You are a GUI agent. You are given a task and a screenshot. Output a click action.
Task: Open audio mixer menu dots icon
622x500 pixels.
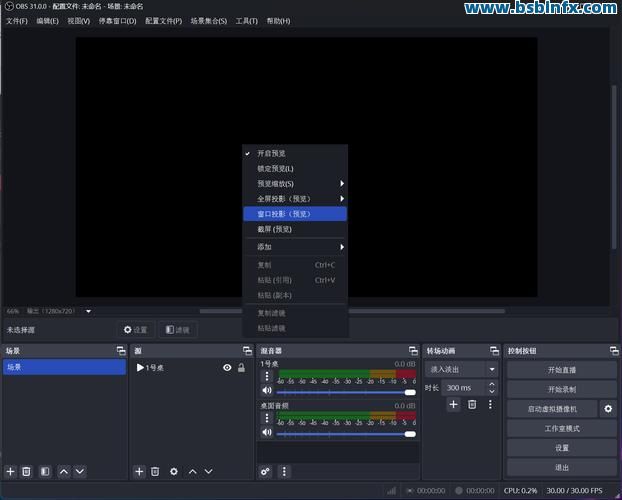tap(284, 471)
